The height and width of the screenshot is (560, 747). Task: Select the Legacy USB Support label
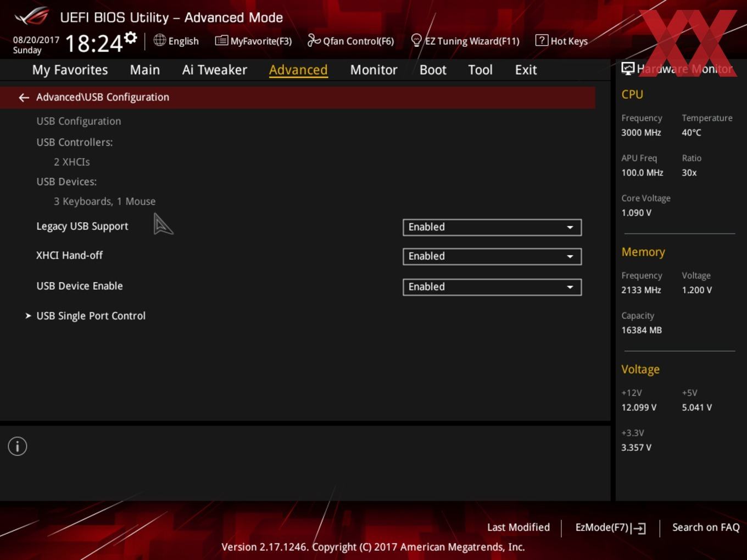coord(82,226)
